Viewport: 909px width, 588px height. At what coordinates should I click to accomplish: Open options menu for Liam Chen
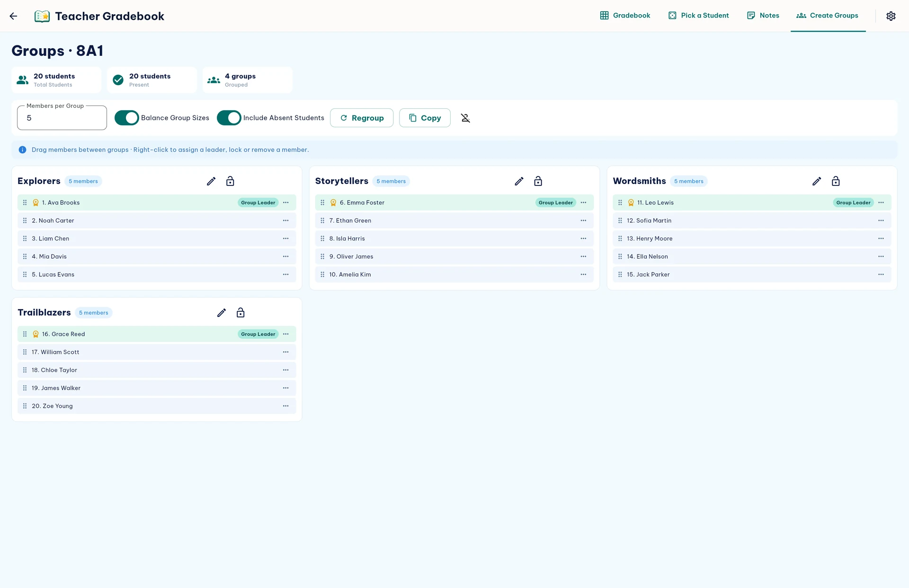coord(285,238)
